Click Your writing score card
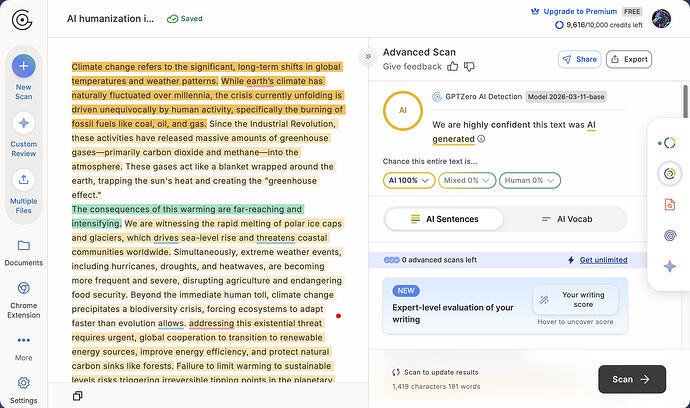This screenshot has width=690, height=408. pos(575,300)
